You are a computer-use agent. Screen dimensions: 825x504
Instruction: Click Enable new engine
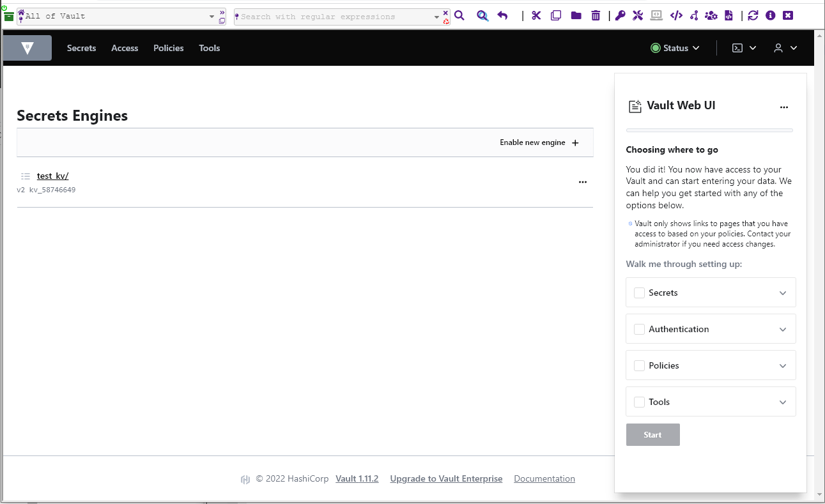[x=539, y=142]
